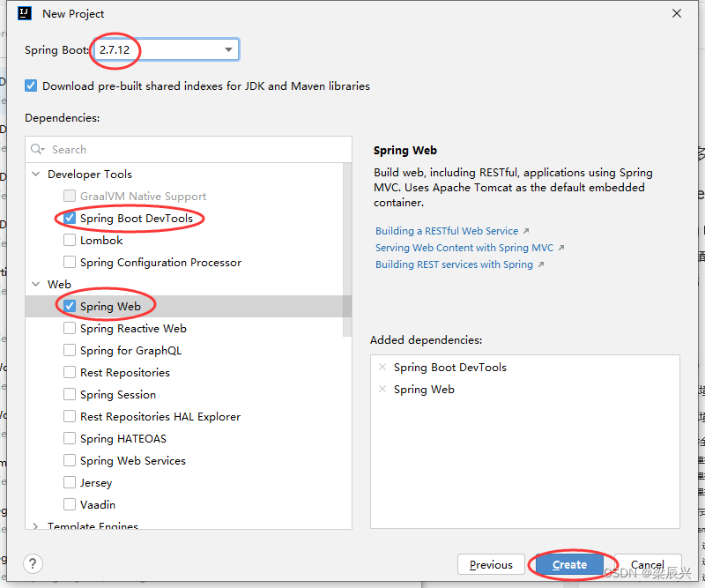Screen dimensions: 705x588
Task: Close the New Project dialog
Action: pyautogui.click(x=677, y=14)
